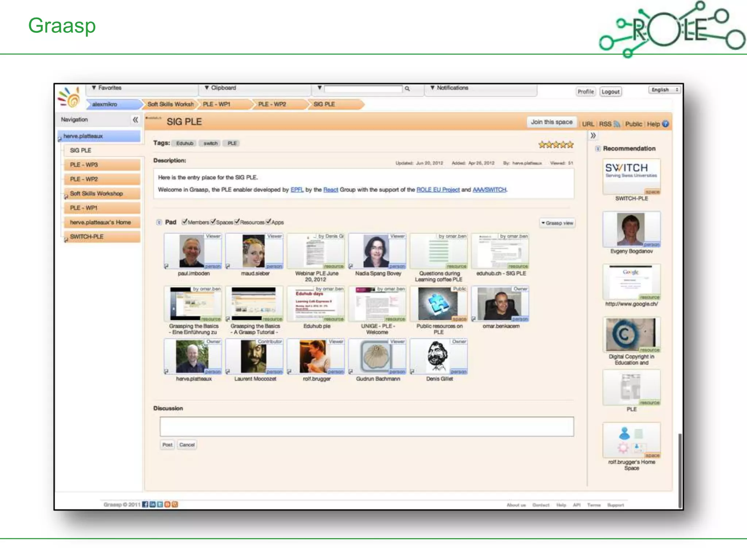Switch to the PLE - WP2 breadcrumb tab

click(x=272, y=104)
